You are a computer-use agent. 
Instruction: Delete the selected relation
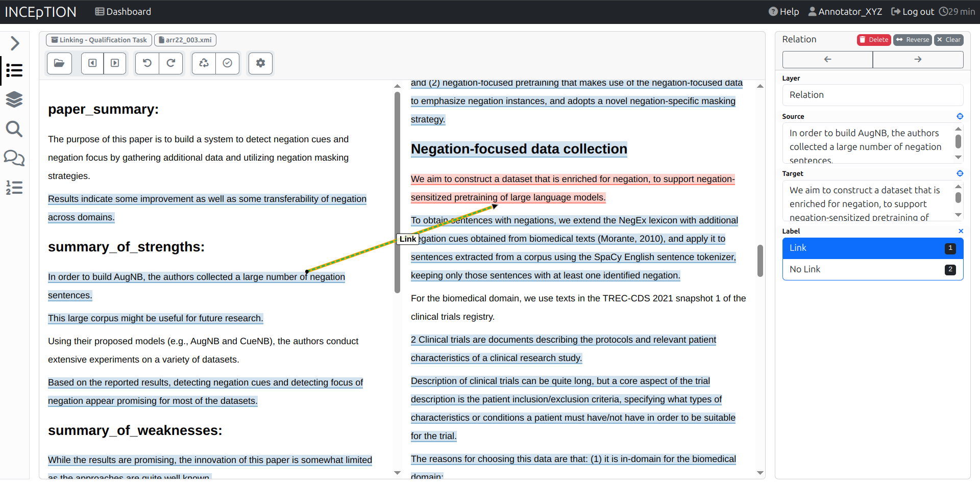coord(874,40)
